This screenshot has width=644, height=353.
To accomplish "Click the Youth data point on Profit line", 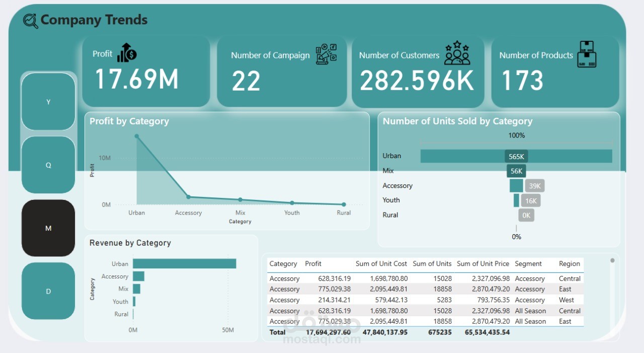I will (292, 203).
